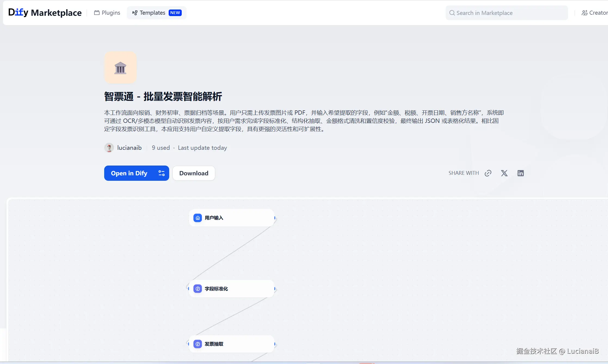Click the icon on 字段标准化 node
Image resolution: width=608 pixels, height=364 pixels.
[198, 289]
